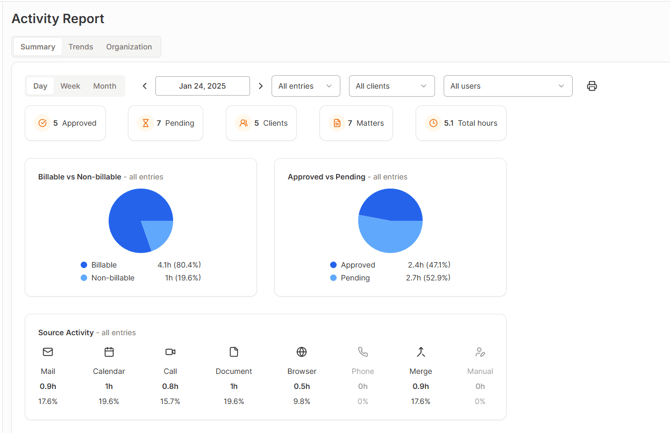The width and height of the screenshot is (670, 433).
Task: Expand the All clients dropdown
Action: [x=391, y=86]
